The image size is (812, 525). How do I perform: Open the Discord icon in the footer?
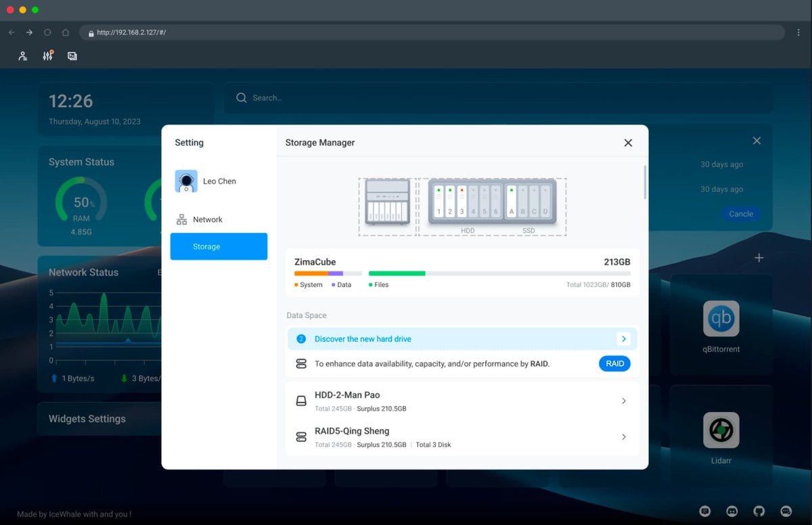point(731,511)
